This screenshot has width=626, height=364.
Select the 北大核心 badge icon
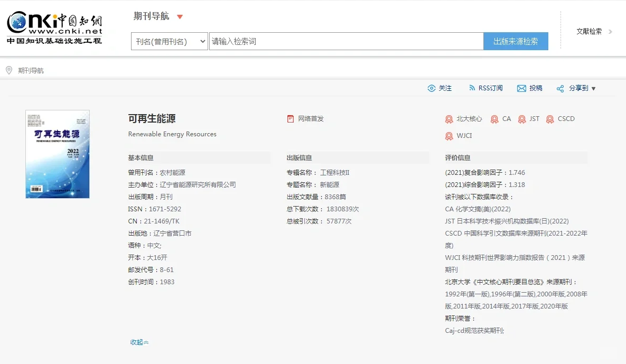[x=450, y=119]
